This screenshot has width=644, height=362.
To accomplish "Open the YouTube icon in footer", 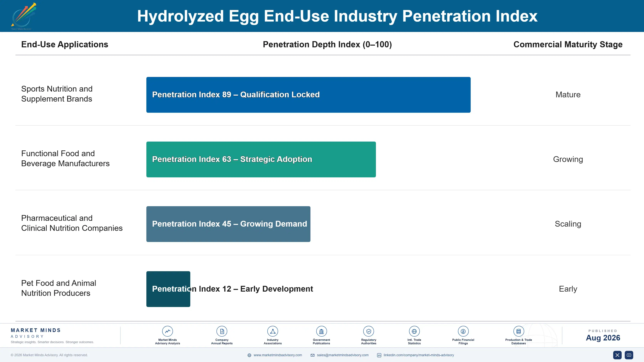I will (629, 355).
